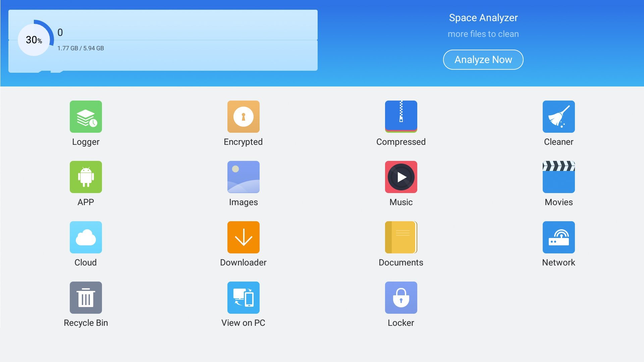644x362 pixels.
Task: Open the Locker padlock icon
Action: [401, 298]
